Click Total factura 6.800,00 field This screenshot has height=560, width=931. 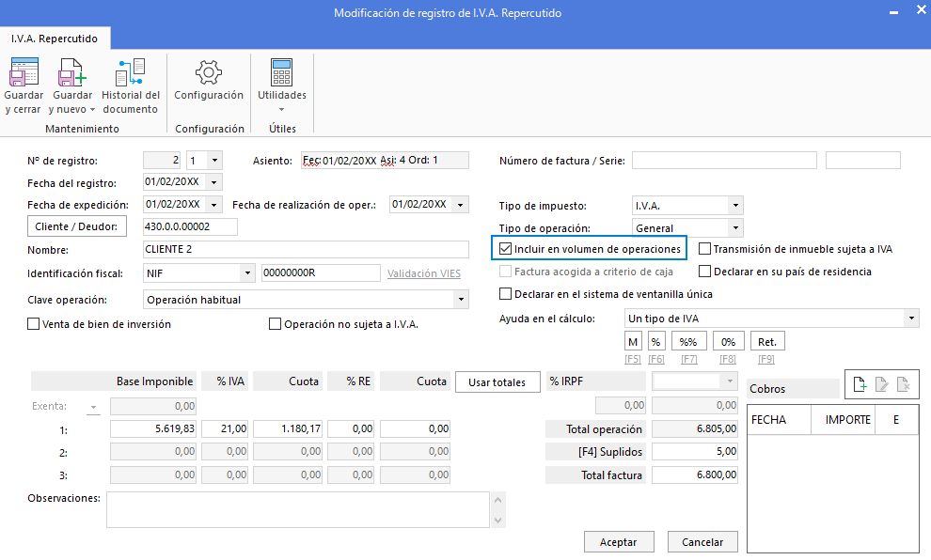click(695, 474)
